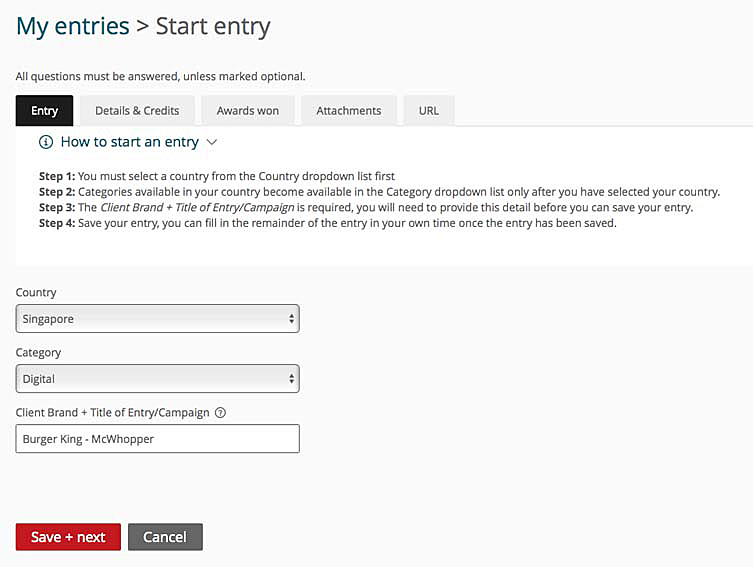Screen dimensions: 753x567
Task: Click the My entries breadcrumb link
Action: pos(73,26)
